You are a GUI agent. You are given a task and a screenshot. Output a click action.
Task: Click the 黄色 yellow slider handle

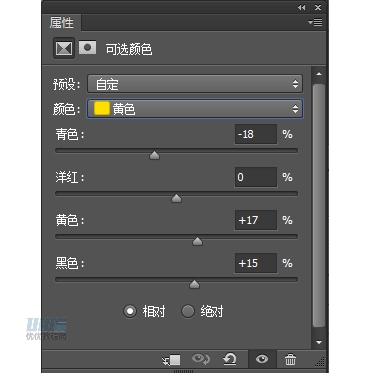point(197,241)
